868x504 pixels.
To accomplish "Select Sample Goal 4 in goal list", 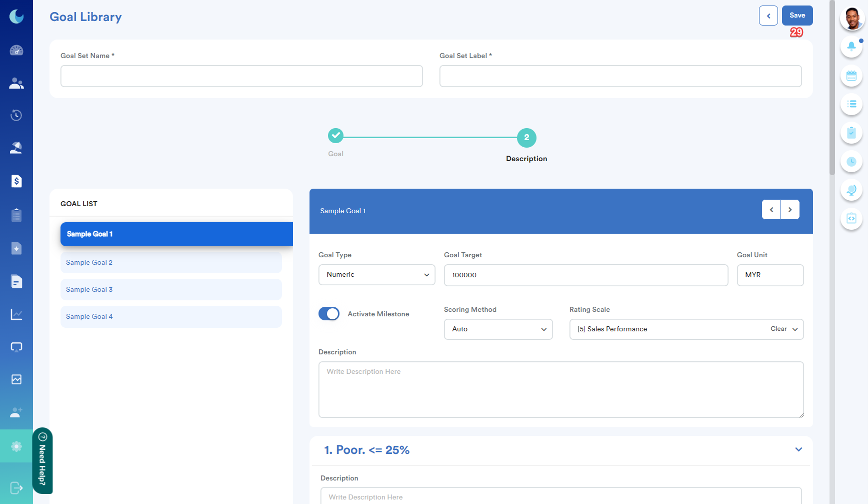I will click(171, 316).
